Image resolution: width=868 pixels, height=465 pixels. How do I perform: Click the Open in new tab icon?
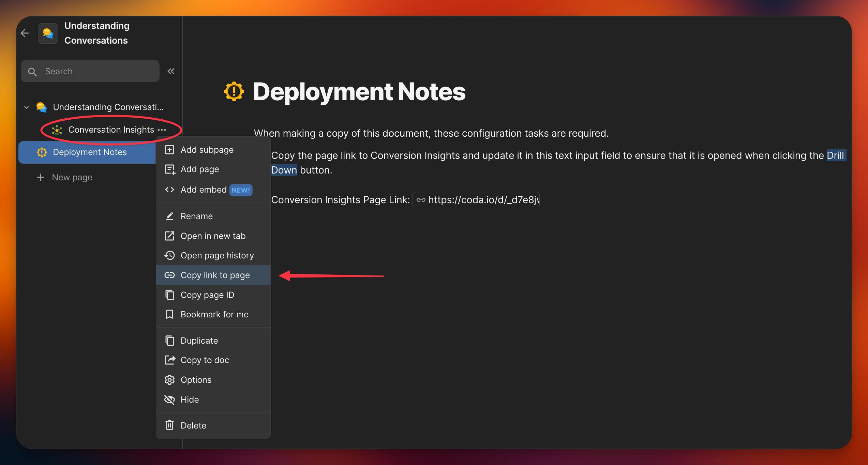tap(169, 236)
